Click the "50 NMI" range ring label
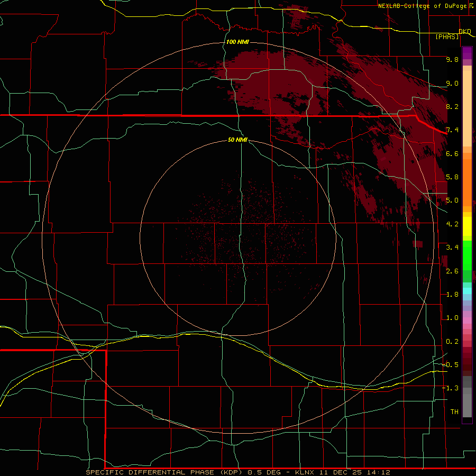476x476 pixels. [x=237, y=140]
